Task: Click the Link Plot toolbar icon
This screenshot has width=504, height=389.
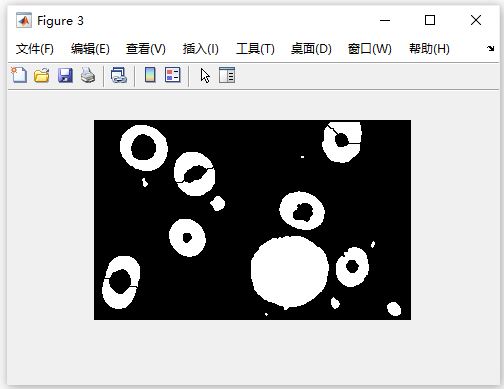Action: [x=119, y=75]
